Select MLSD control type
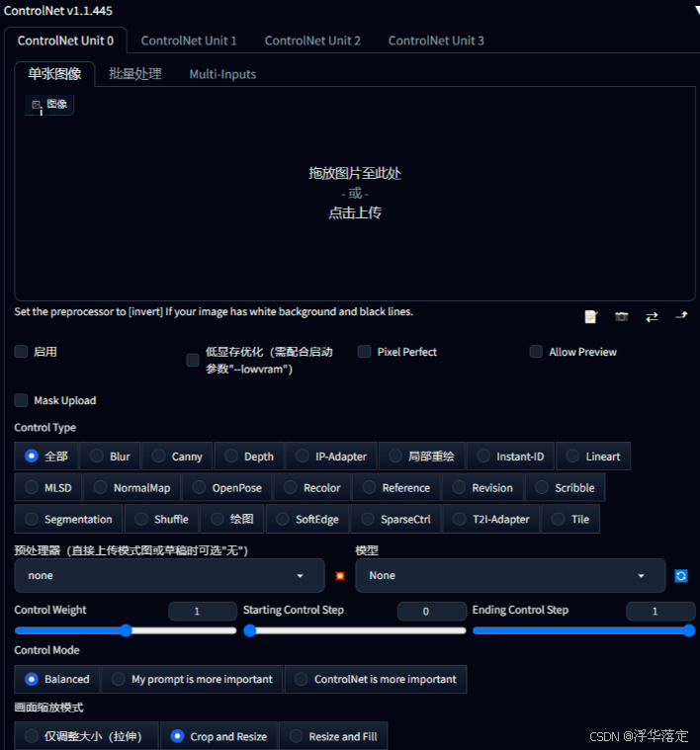Screen dimensions: 700x750 click(x=47, y=487)
